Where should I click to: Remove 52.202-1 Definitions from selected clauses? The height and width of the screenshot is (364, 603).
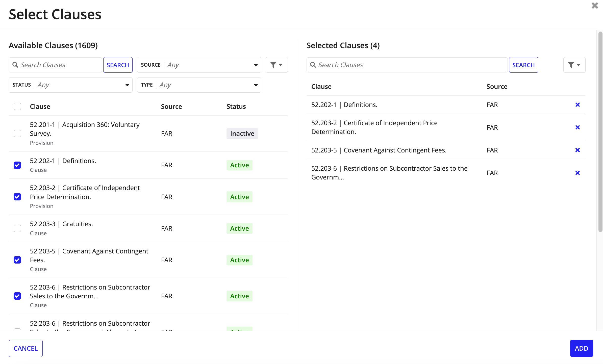click(577, 105)
